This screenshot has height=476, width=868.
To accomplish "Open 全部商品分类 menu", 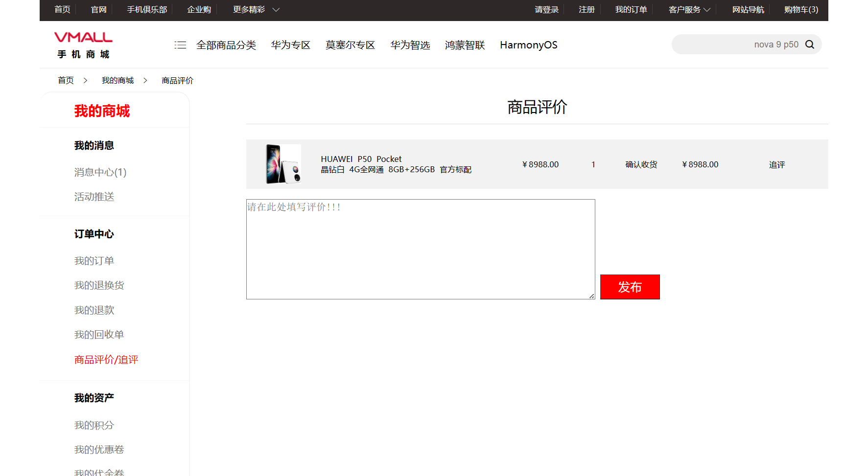I will pos(226,45).
